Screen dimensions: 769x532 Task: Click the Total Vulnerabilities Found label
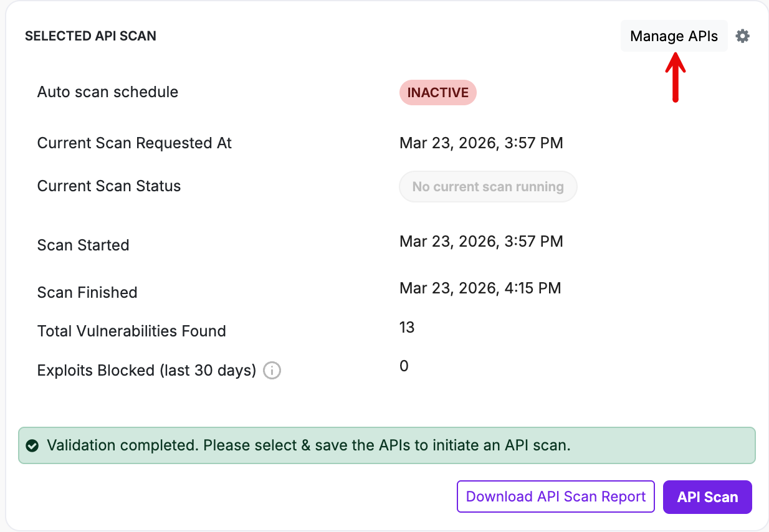pos(131,331)
